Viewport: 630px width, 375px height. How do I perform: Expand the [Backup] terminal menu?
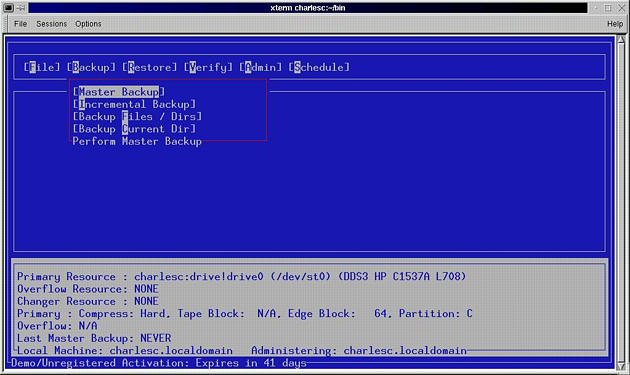[91, 67]
